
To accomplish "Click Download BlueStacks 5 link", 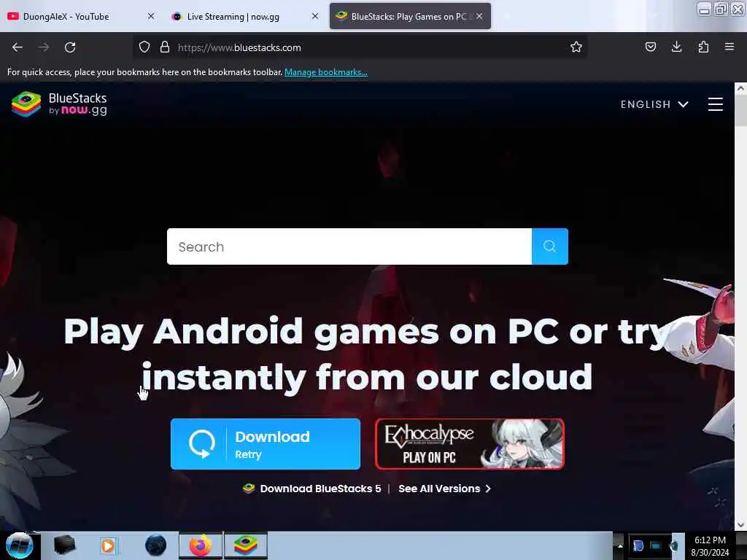I will click(312, 489).
